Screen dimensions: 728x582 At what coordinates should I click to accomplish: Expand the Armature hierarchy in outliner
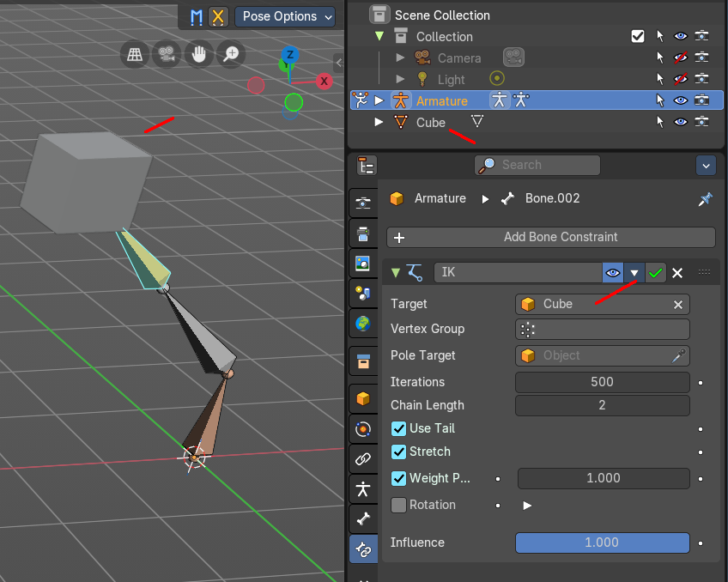379,100
